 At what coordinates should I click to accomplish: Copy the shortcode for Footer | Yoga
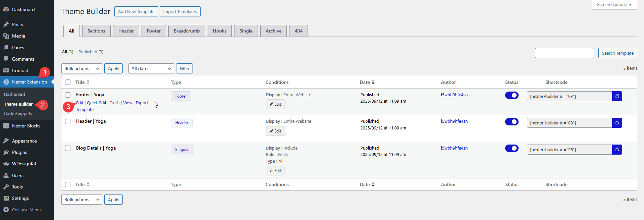pyautogui.click(x=617, y=96)
